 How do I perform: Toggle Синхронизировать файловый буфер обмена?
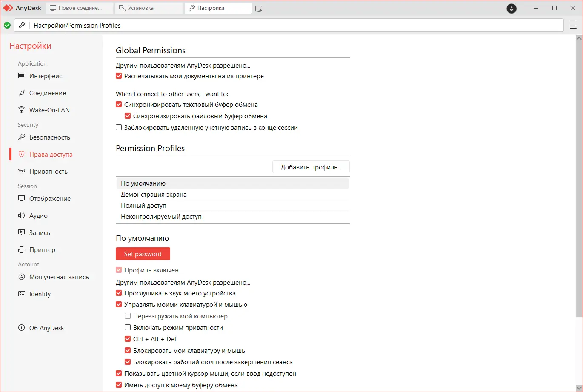tap(128, 116)
